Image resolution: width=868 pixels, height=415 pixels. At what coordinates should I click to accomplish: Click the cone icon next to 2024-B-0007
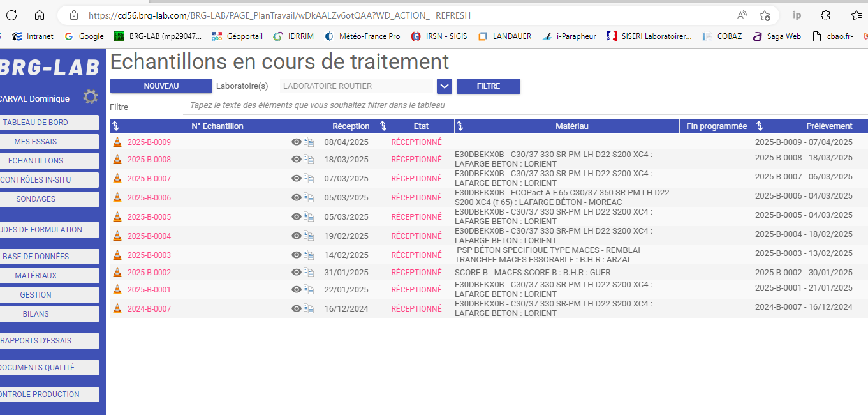pos(117,309)
